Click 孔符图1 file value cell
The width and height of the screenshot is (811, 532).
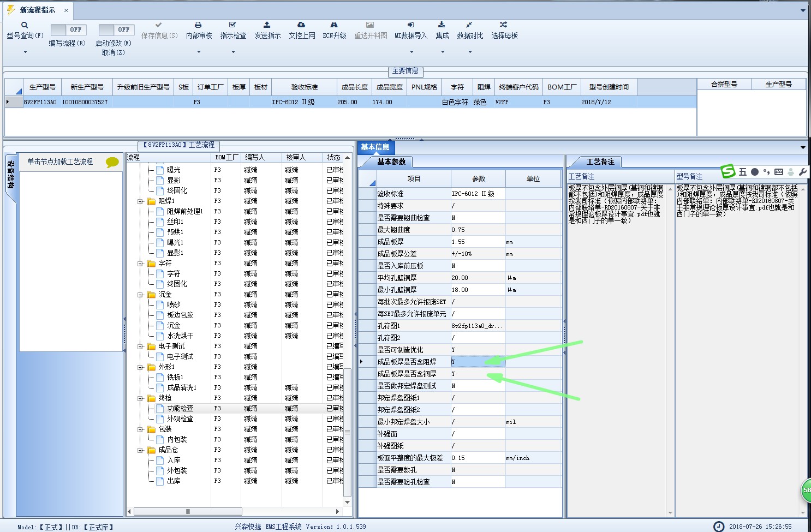click(x=478, y=326)
